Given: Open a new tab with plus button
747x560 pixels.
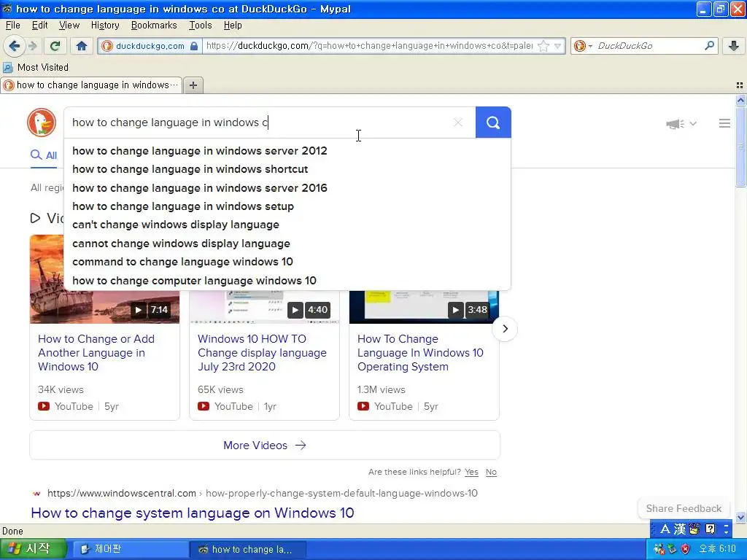Looking at the screenshot, I should [193, 85].
